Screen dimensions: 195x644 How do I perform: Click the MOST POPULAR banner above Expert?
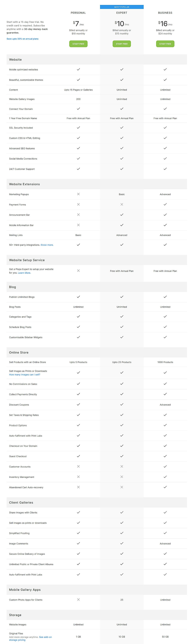[122, 7]
